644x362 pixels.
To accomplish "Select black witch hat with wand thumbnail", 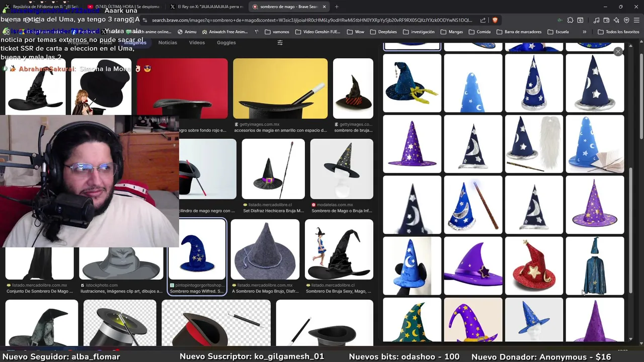I will click(x=273, y=169).
